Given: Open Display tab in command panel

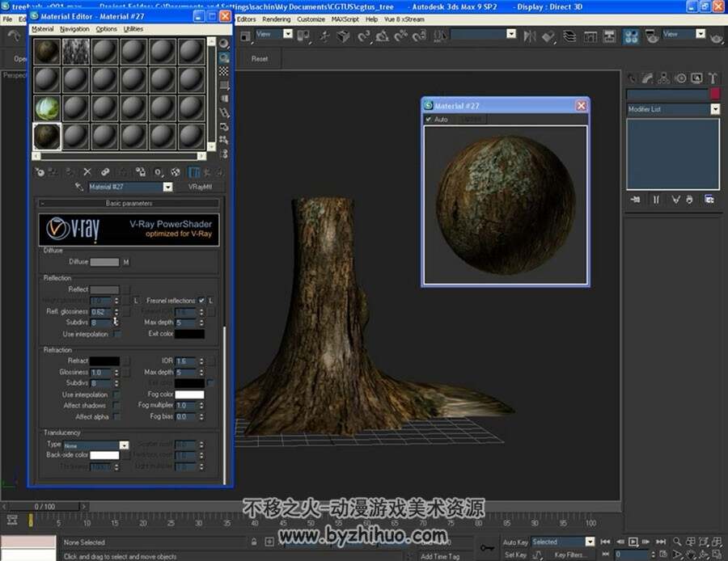Looking at the screenshot, I should pos(697,78).
